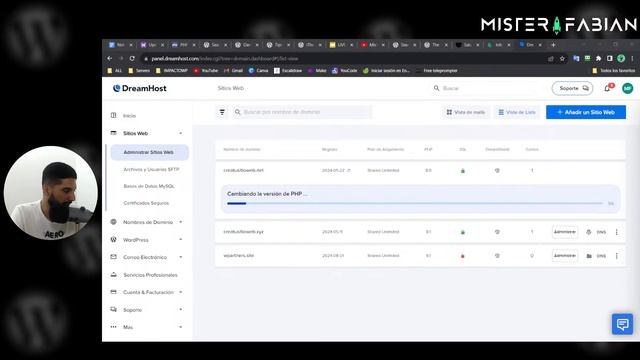Open the browser extensions puzzle icon
640x360 pixels.
coord(598,59)
